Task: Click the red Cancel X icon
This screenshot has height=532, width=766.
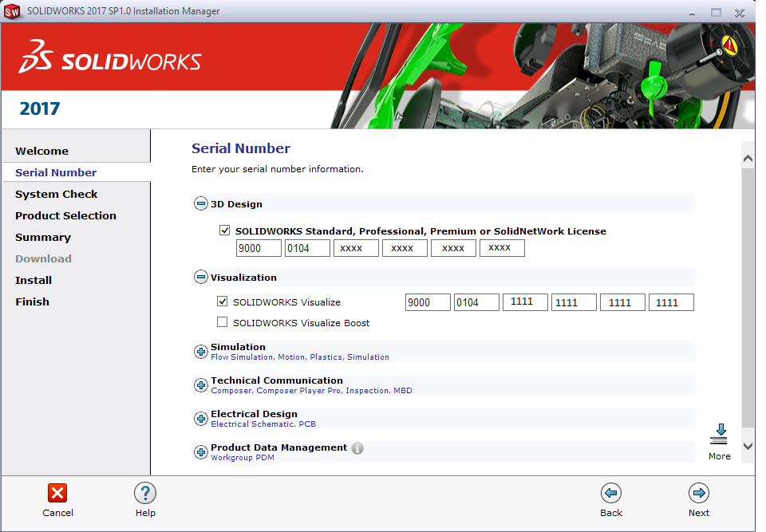Action: [x=57, y=493]
